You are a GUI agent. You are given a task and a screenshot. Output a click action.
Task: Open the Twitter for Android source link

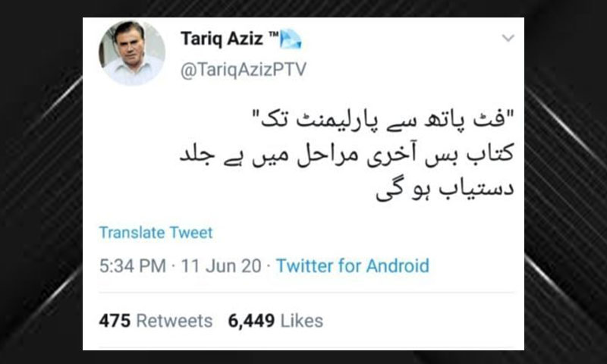point(352,265)
